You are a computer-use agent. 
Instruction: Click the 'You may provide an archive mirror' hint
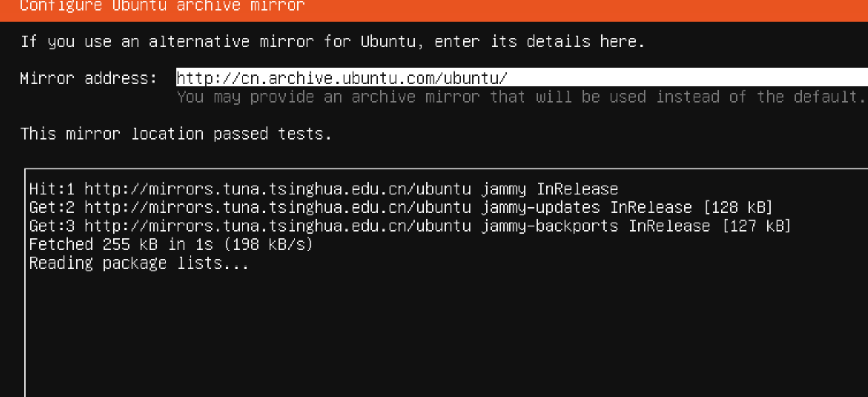click(x=521, y=97)
